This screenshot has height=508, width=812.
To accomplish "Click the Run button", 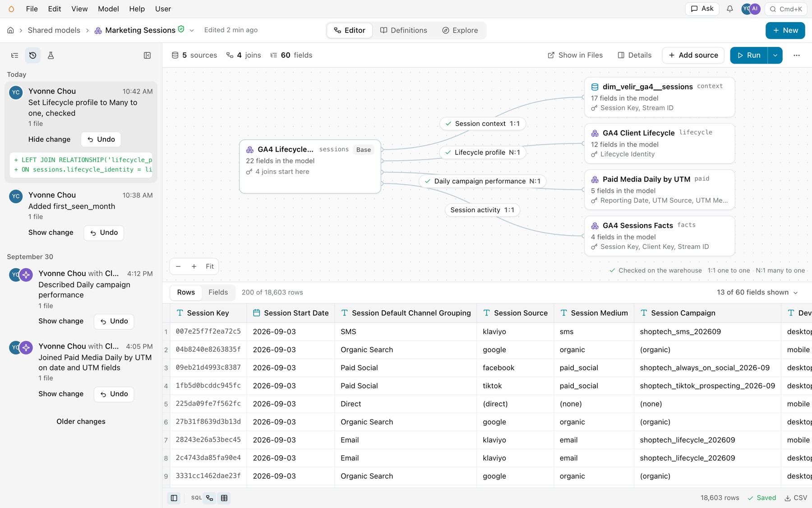I will pos(749,55).
